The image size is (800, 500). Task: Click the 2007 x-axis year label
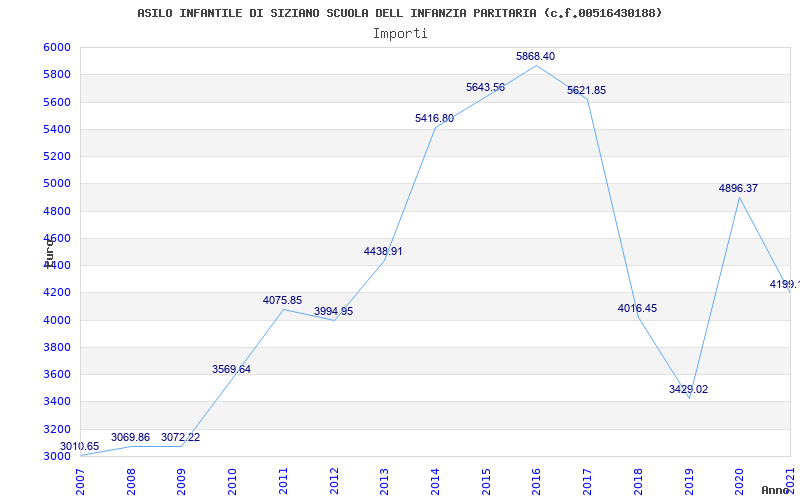click(80, 482)
